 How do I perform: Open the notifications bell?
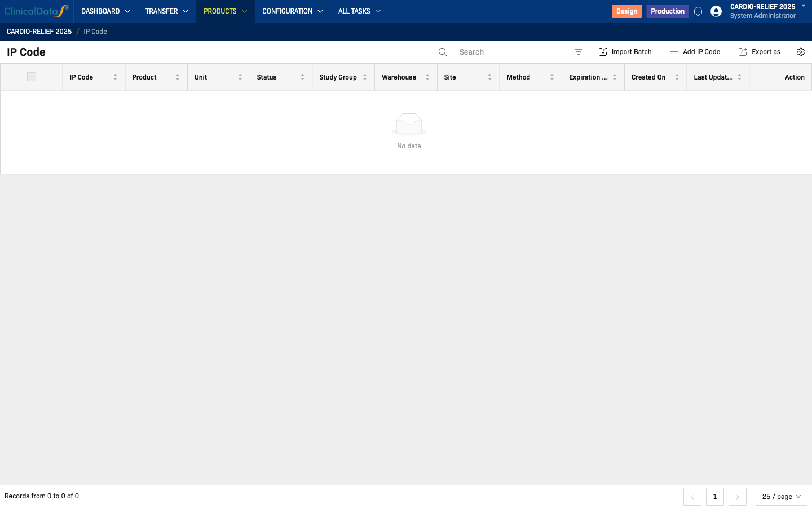(698, 11)
